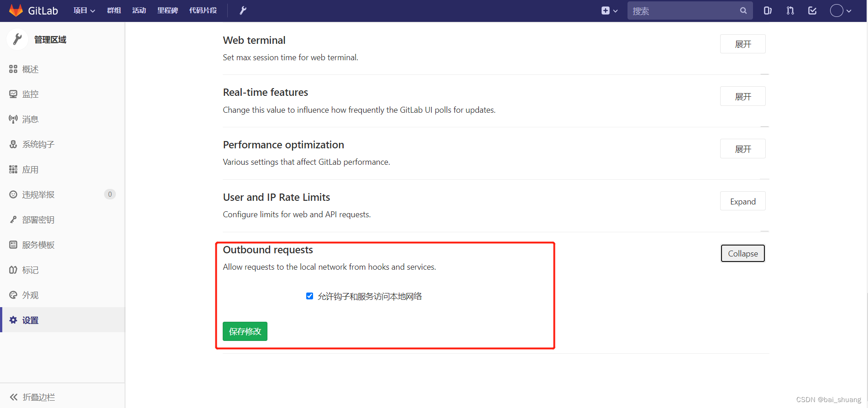868x408 pixels.
Task: Expand the Web terminal section
Action: [743, 44]
